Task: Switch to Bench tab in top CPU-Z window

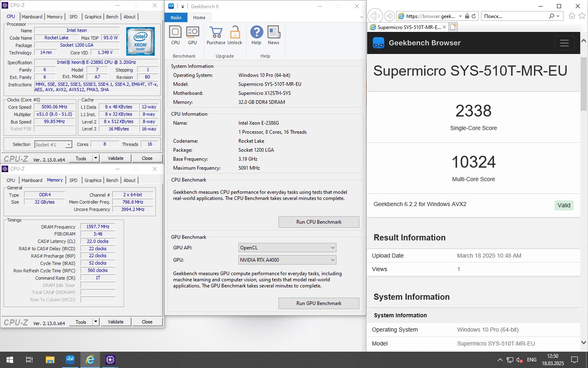Action: click(x=112, y=17)
